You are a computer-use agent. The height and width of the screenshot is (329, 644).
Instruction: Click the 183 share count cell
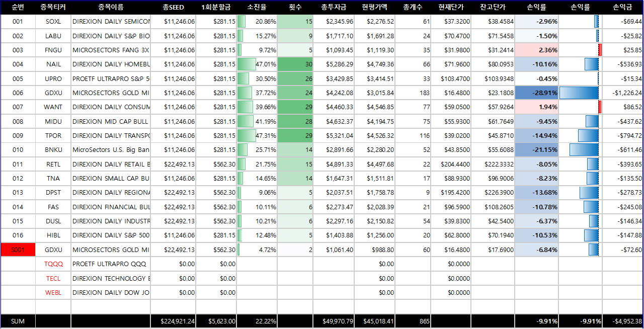413,93
